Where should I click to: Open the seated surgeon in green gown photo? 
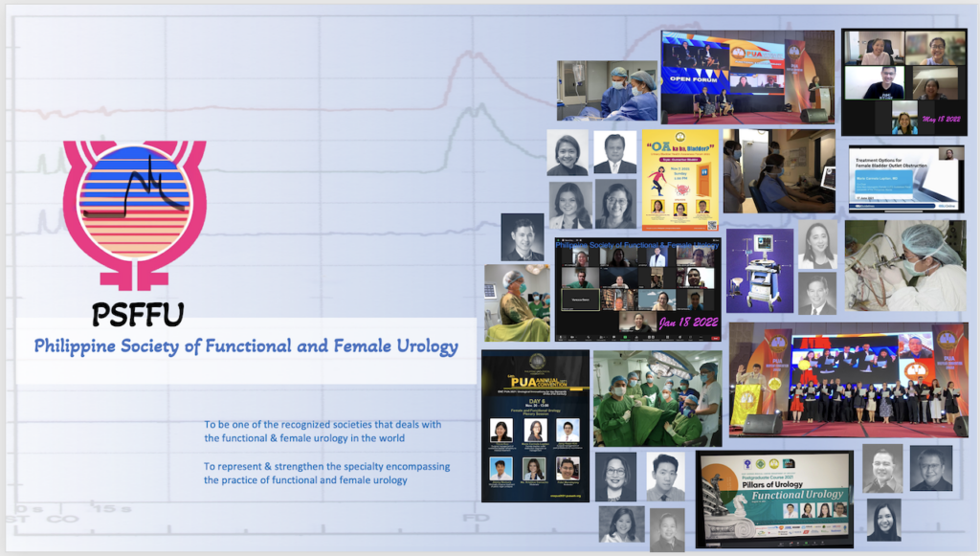[x=517, y=302]
